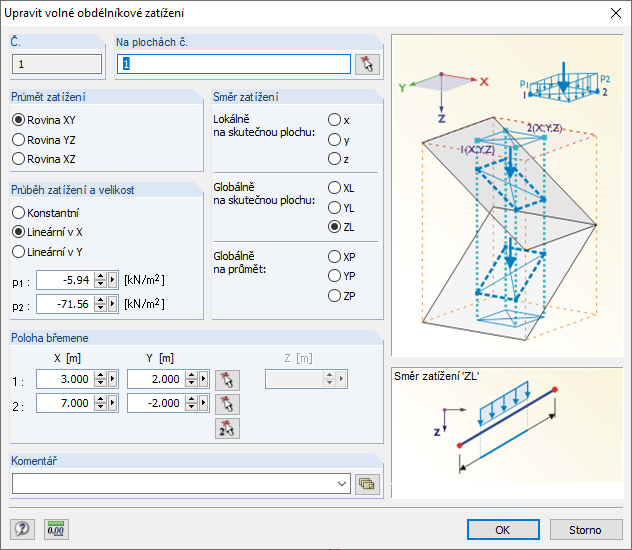
Task: Open X position 2 flyout arrow
Action: (x=112, y=403)
